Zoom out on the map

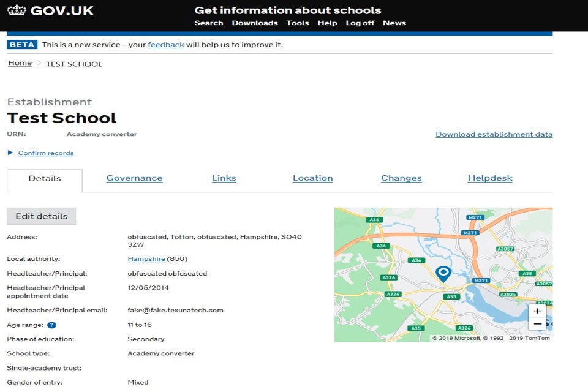click(x=537, y=324)
